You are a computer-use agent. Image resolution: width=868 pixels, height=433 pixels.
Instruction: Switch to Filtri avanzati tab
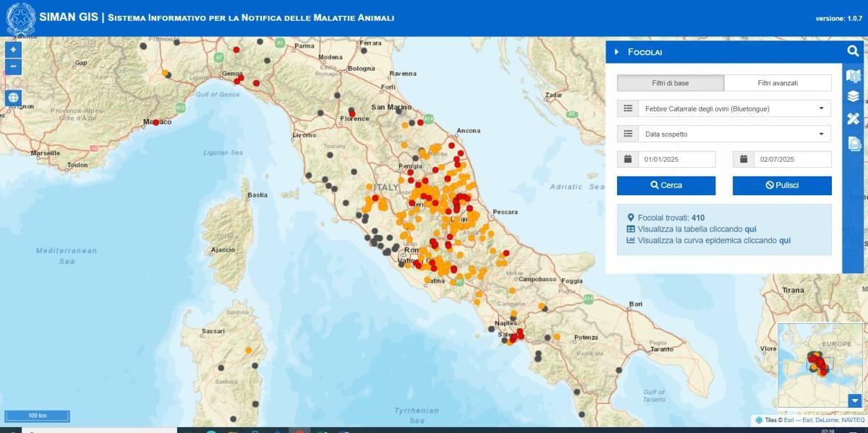[x=778, y=83]
